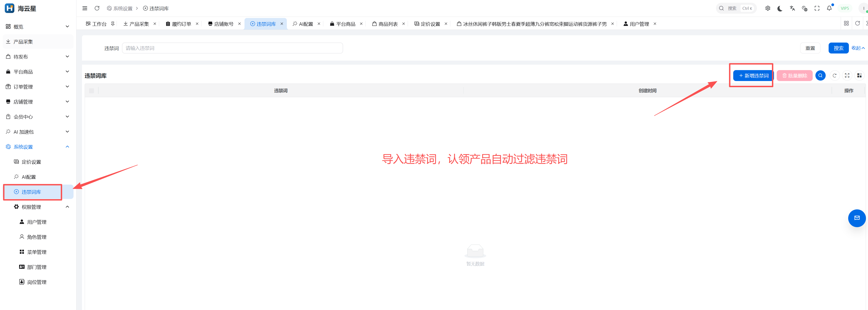Open the language translation icon
This screenshot has height=310, width=868.
(x=792, y=8)
